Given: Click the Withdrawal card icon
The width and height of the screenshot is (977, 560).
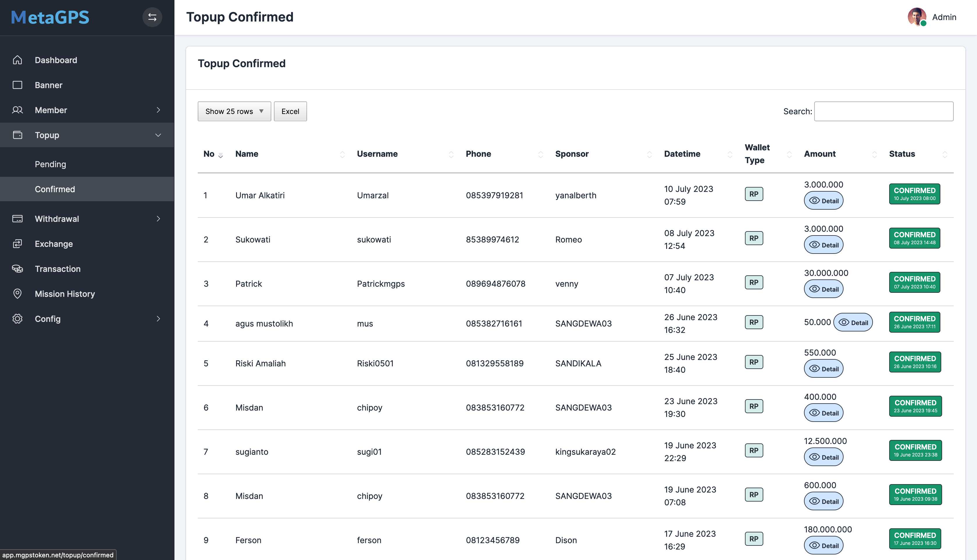Looking at the screenshot, I should point(17,219).
